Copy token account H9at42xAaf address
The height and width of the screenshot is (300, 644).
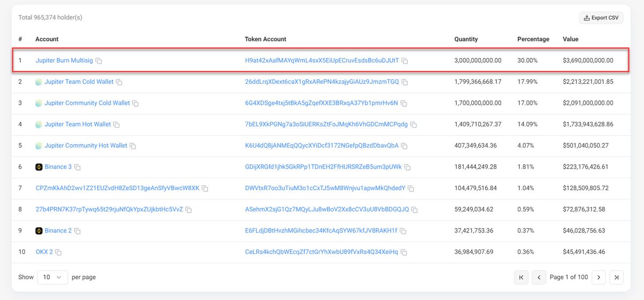click(x=405, y=61)
